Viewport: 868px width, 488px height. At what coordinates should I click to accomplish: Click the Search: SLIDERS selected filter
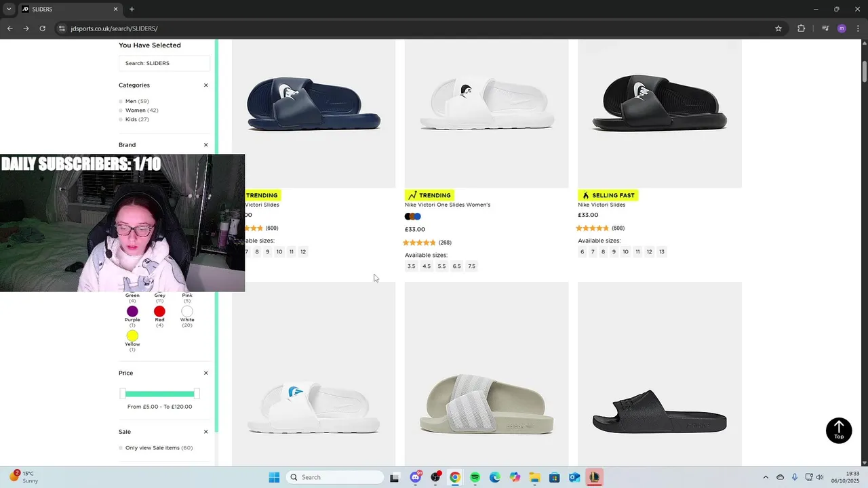[x=164, y=63]
